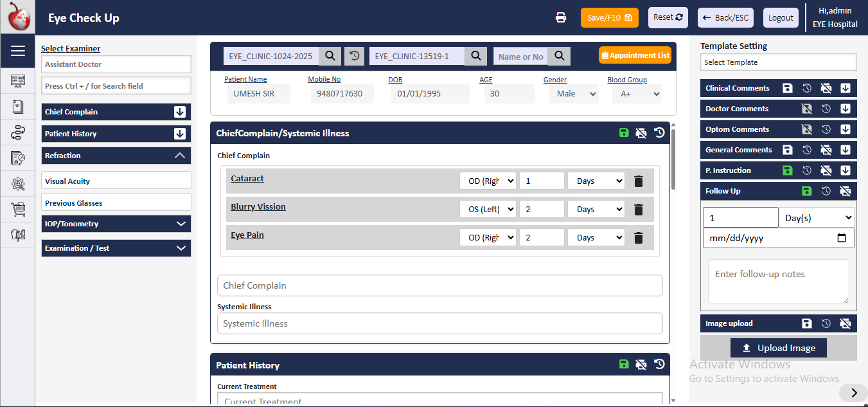Open the shopping cart sidebar icon
This screenshot has width=868, height=407.
pyautogui.click(x=18, y=209)
